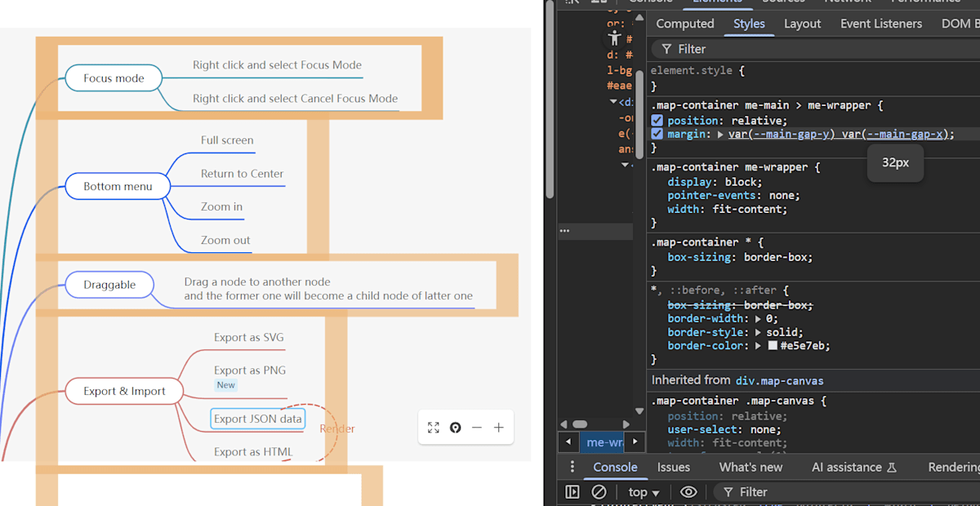Viewport: 980px width, 506px height.
Task: Click the accessibility person icon in DOM tree
Action: 615,38
